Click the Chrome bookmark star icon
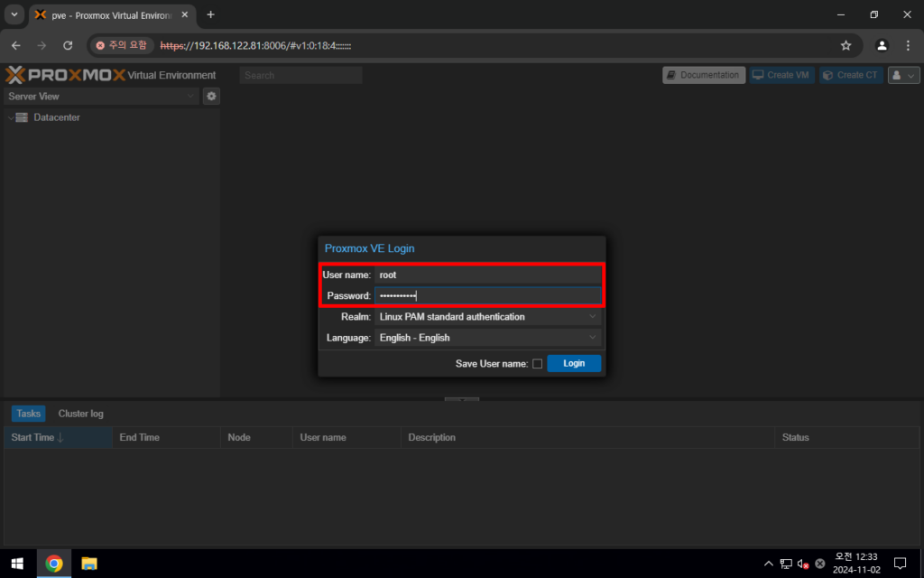This screenshot has width=924, height=578. pos(845,45)
